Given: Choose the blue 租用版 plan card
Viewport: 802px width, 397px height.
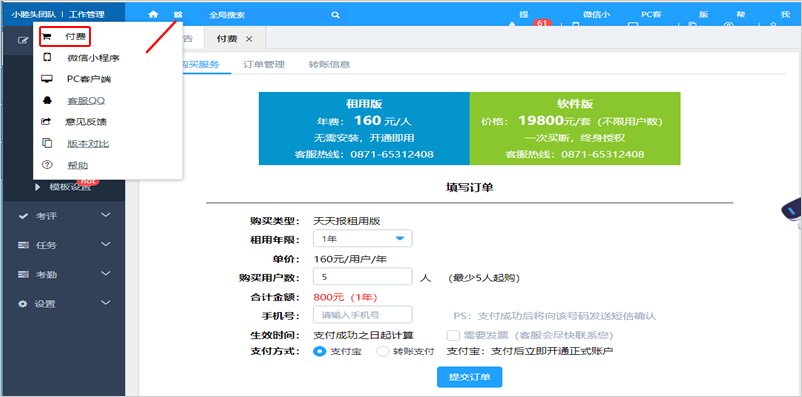Looking at the screenshot, I should pos(364,128).
